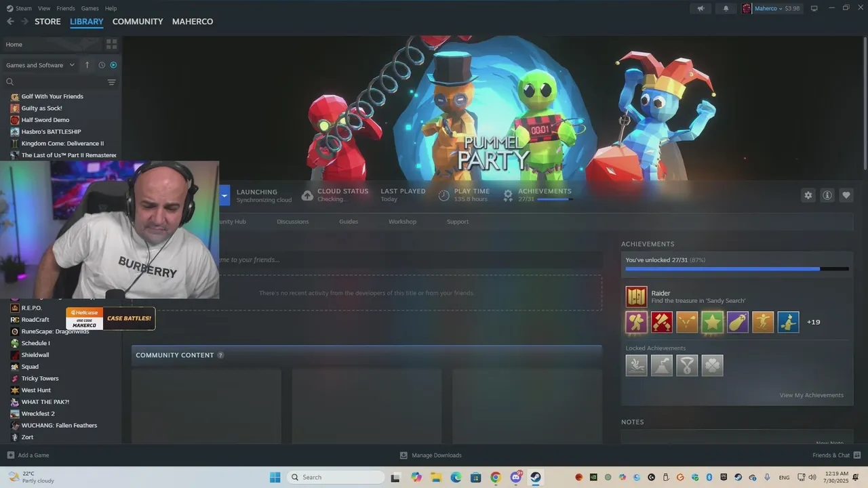Screen dimensions: 868x488
Task: Click the Manage Downloads text
Action: [x=437, y=455]
